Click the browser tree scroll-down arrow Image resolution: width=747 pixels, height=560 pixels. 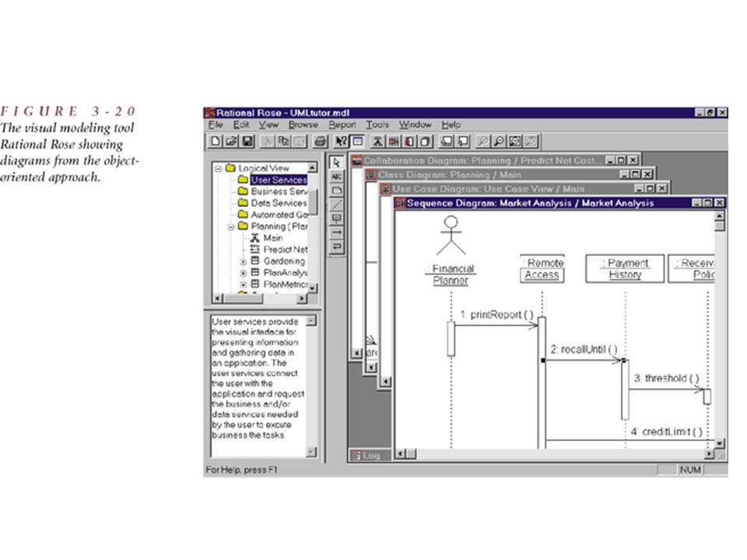click(x=312, y=289)
